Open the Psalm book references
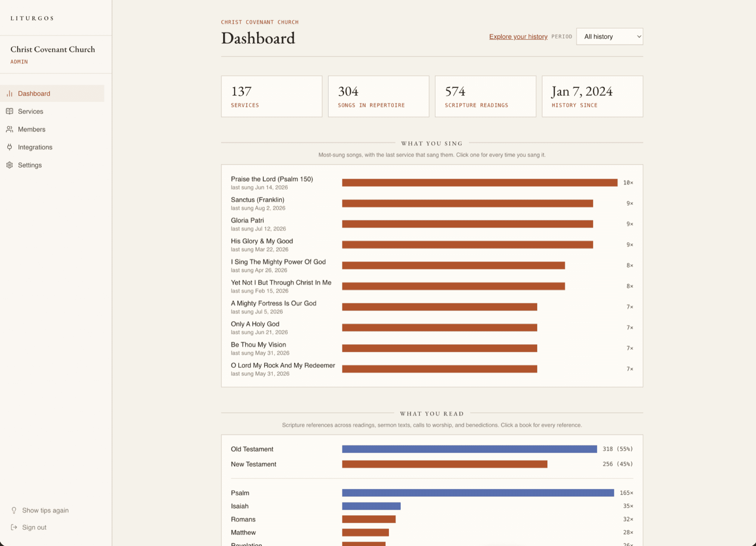The width and height of the screenshot is (756, 546). pyautogui.click(x=432, y=493)
